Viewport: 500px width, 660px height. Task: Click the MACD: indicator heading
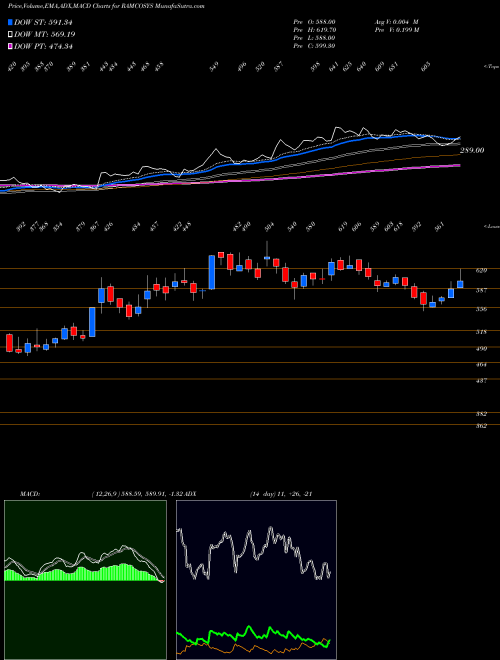point(29,494)
